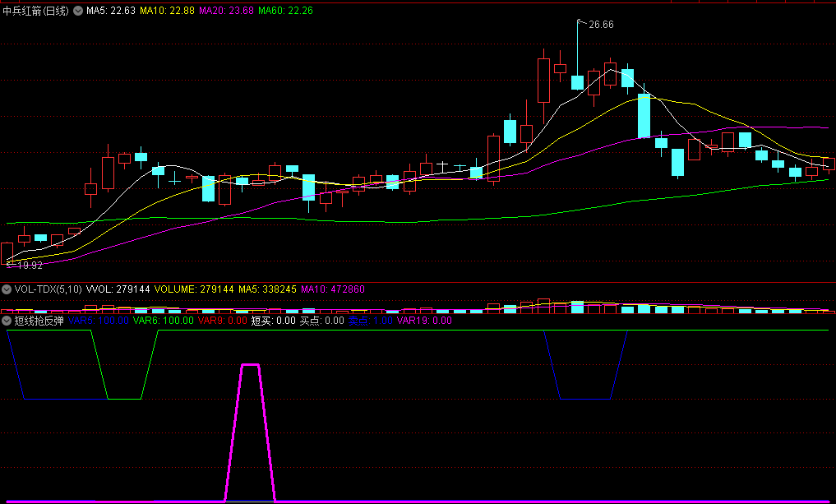Image resolution: width=836 pixels, height=504 pixels.
Task: Select the VOLUME: 279144 value
Action: [194, 289]
